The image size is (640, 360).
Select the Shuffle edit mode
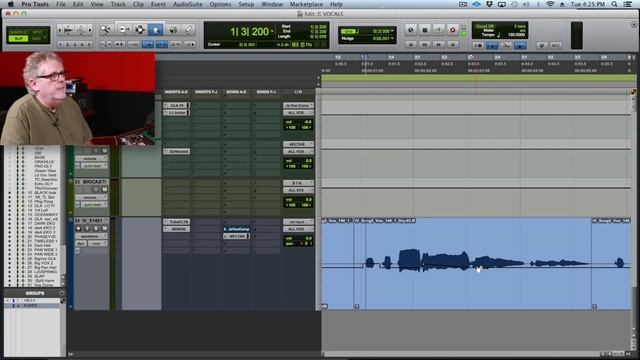coord(18,32)
